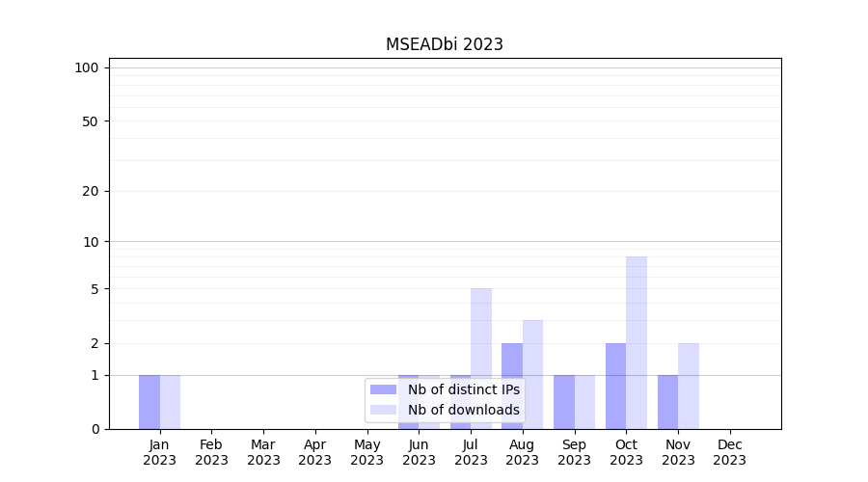868x482 pixels.
Task: Click the 'Dec 2023' x-axis label
Action: (730, 452)
